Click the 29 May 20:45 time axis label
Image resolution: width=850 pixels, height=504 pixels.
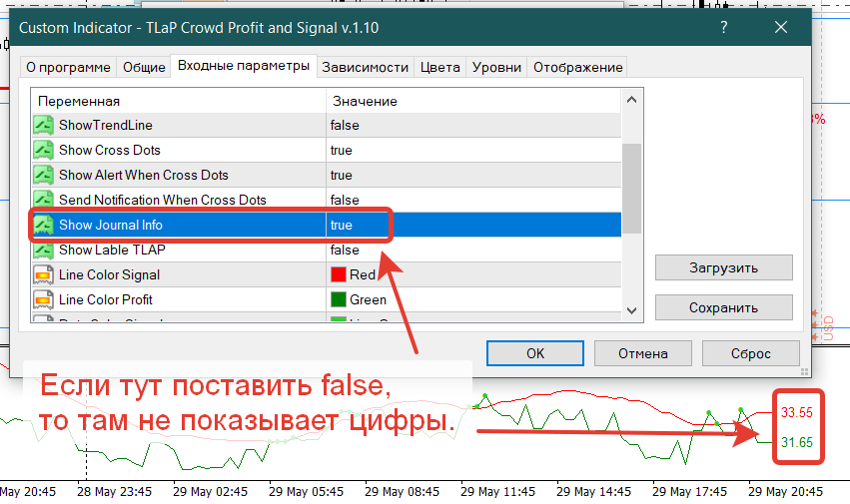785,492
